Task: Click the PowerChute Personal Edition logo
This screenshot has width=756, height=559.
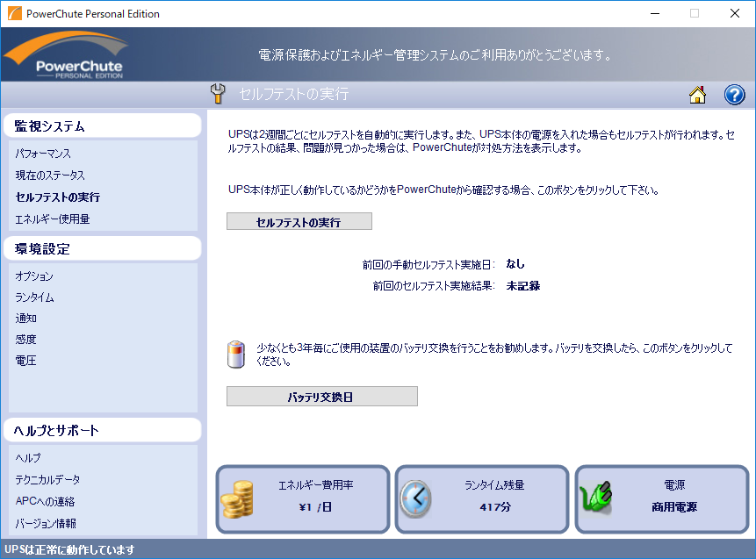Action: click(67, 54)
